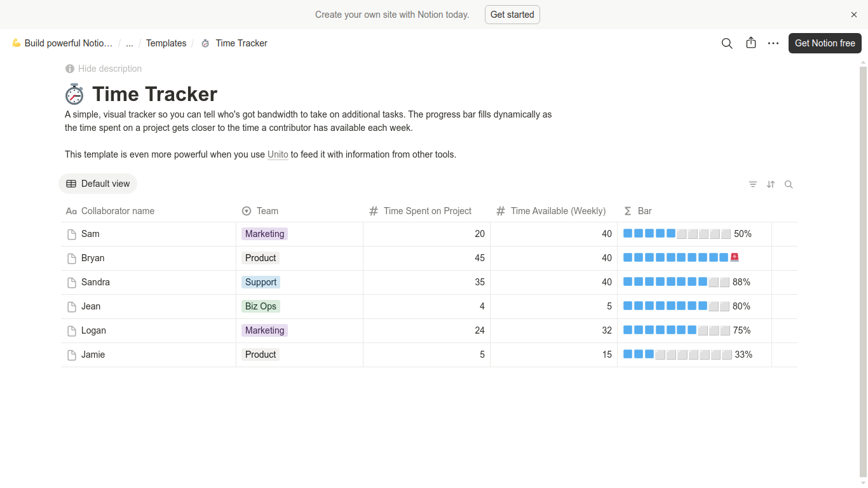Image resolution: width=868 pixels, height=488 pixels.
Task: Click Sandra's time spent value 35
Action: click(x=480, y=282)
